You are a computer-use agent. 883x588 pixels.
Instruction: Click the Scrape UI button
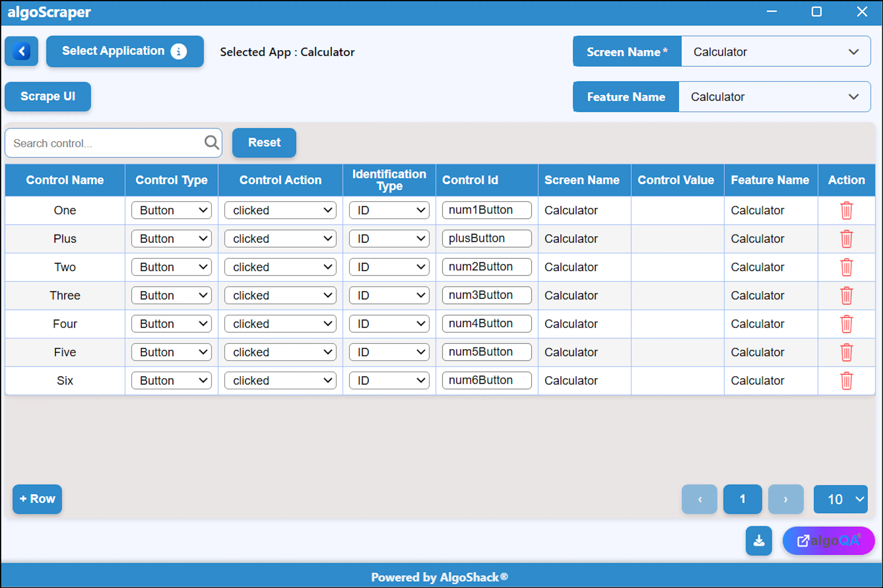[48, 96]
